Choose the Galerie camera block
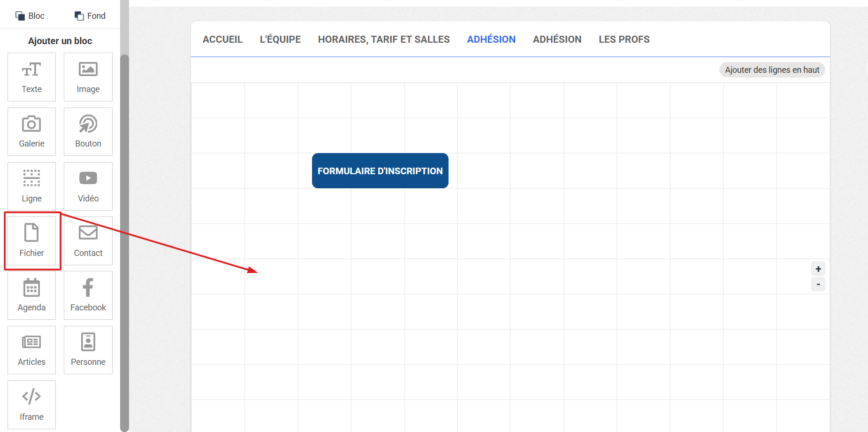The height and width of the screenshot is (432, 868). pyautogui.click(x=31, y=131)
